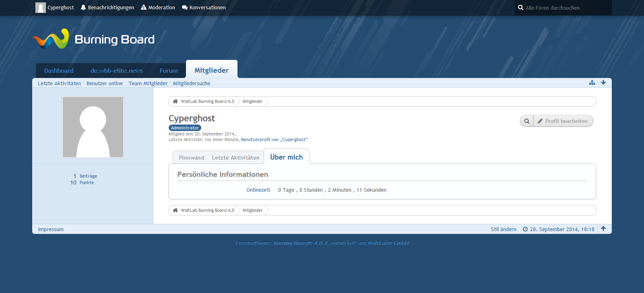This screenshot has height=293, width=644.
Task: Go to Dashboard in main menu
Action: [59, 71]
